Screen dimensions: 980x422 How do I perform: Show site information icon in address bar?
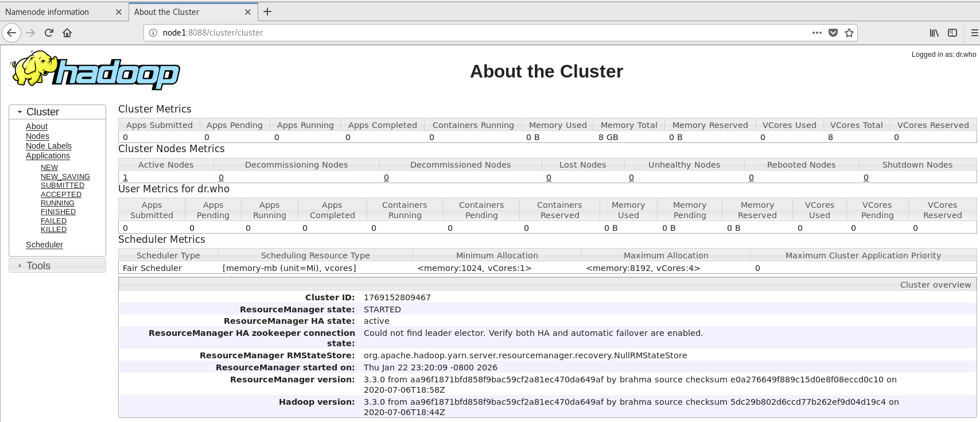coord(153,33)
